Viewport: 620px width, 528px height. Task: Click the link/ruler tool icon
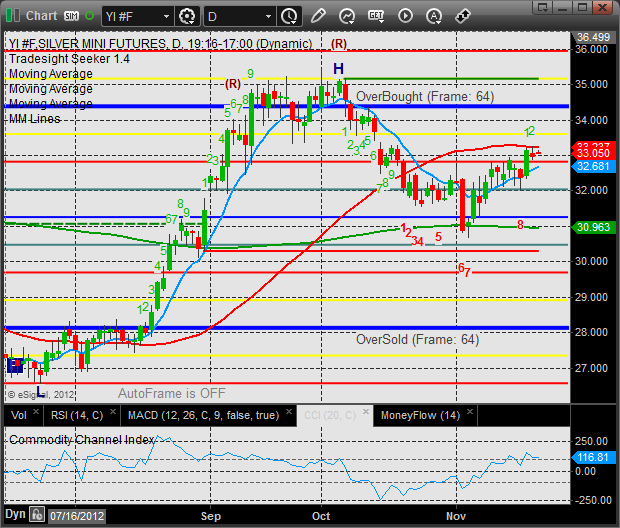(463, 16)
